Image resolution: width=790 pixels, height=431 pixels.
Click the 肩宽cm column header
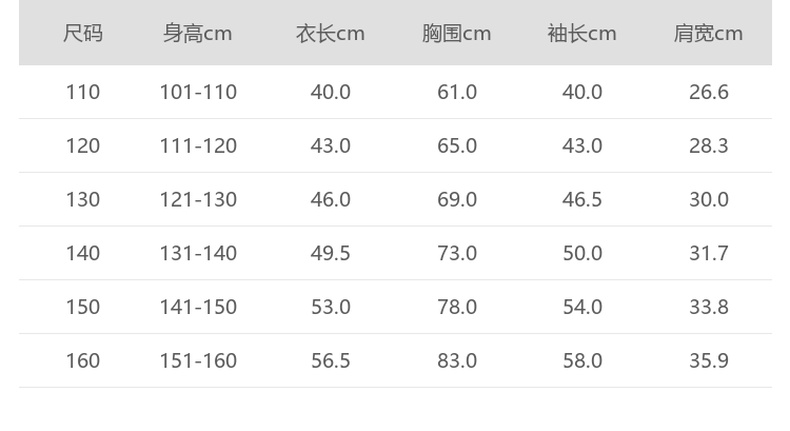708,34
